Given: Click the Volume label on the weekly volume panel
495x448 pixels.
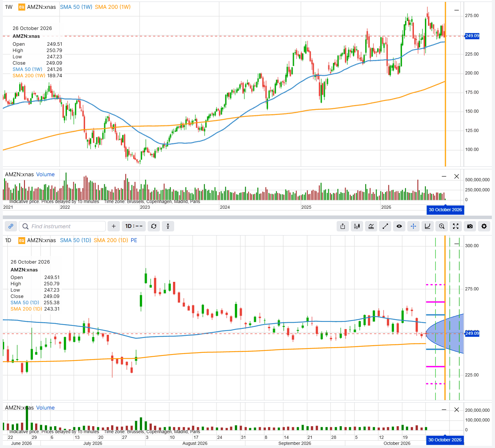Looking at the screenshot, I should (x=45, y=174).
